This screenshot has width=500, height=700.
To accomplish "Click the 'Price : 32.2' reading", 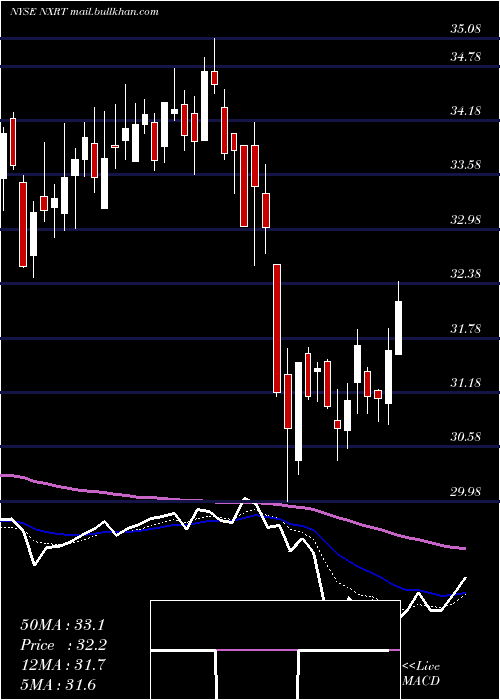I will (64, 645).
